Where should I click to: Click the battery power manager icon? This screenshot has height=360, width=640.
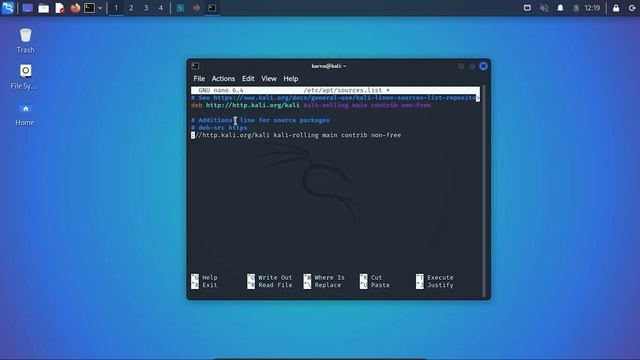[576, 8]
